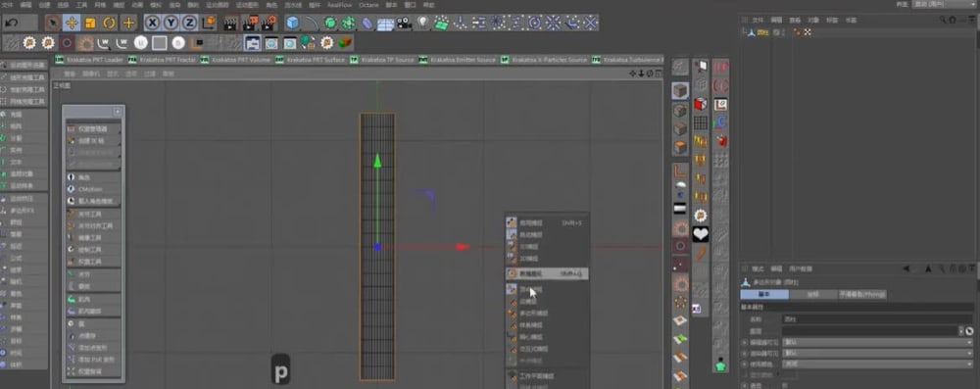Close the floating character tools palette
980x389 pixels.
[x=117, y=112]
